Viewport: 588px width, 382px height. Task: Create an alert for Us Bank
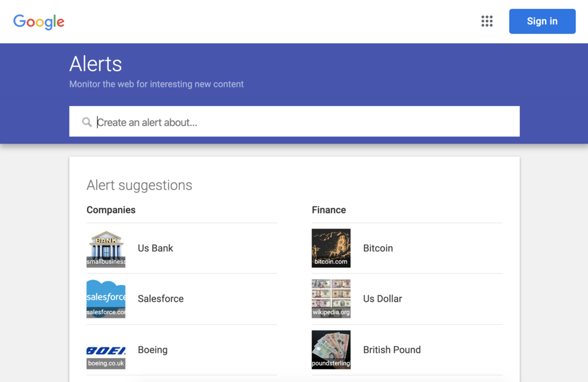(x=155, y=248)
